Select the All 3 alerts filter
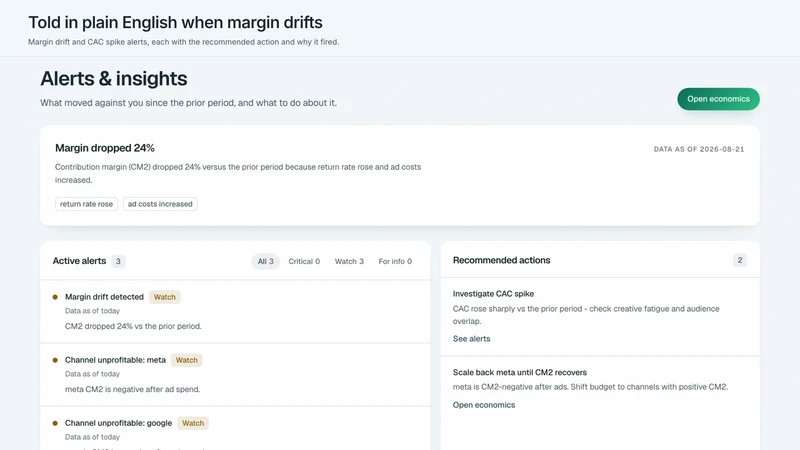The height and width of the screenshot is (450, 800). coord(265,261)
